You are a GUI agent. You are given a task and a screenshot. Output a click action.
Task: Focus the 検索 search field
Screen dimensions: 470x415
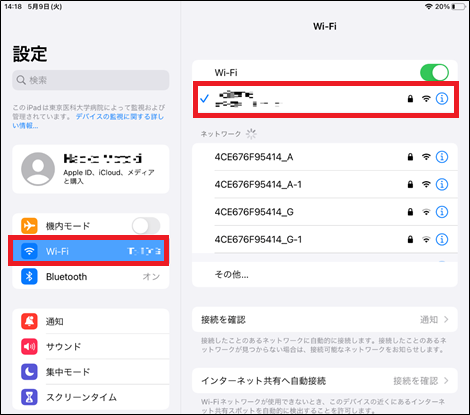click(x=91, y=80)
